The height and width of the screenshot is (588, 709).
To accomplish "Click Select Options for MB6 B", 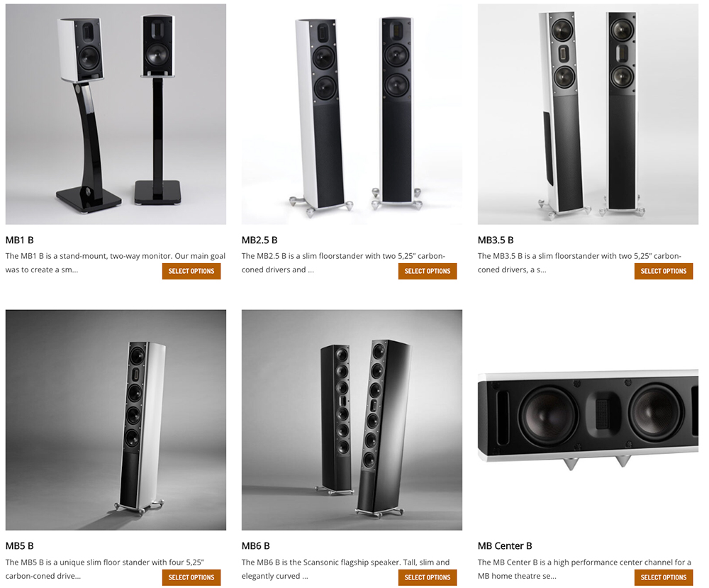I will pyautogui.click(x=428, y=577).
